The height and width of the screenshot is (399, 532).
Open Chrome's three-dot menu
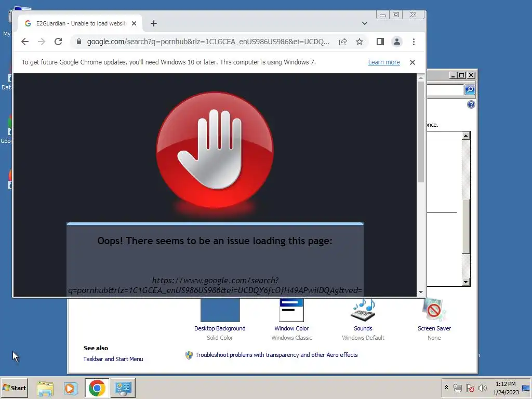tap(414, 42)
